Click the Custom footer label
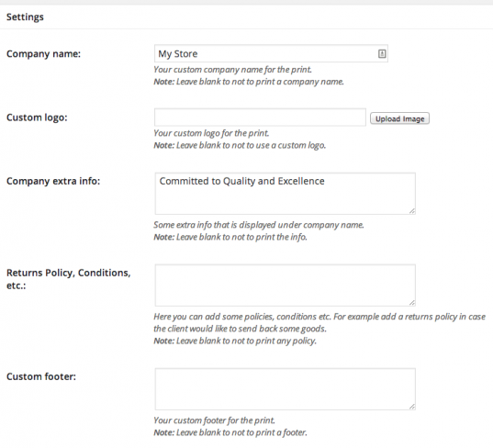The width and height of the screenshot is (493, 448). point(41,376)
